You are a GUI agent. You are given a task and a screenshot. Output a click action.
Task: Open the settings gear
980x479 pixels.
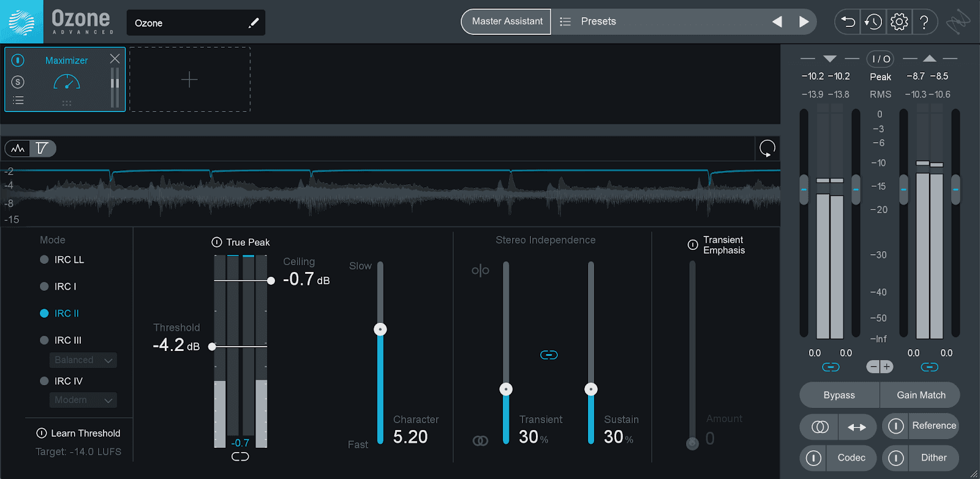(x=899, y=22)
